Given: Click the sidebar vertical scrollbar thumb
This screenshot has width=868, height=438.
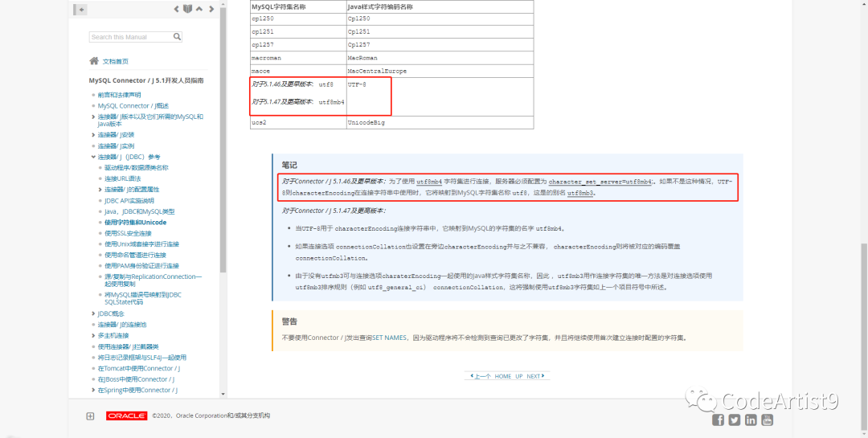Looking at the screenshot, I should tap(223, 141).
